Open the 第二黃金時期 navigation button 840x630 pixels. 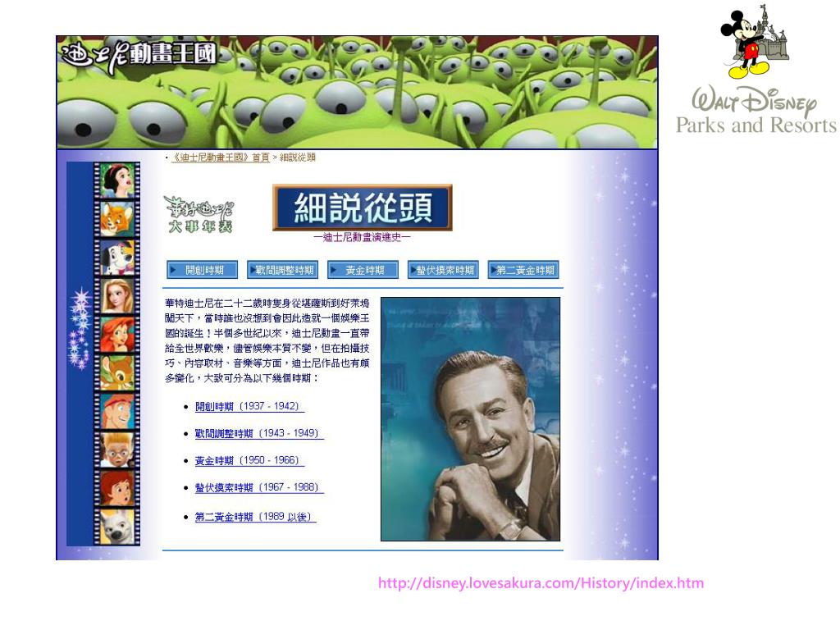523,270
